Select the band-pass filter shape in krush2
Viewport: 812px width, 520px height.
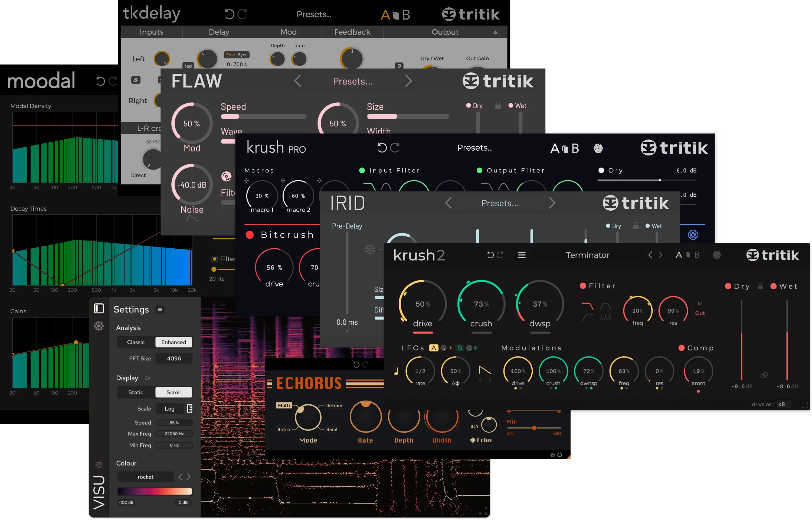coord(605,306)
